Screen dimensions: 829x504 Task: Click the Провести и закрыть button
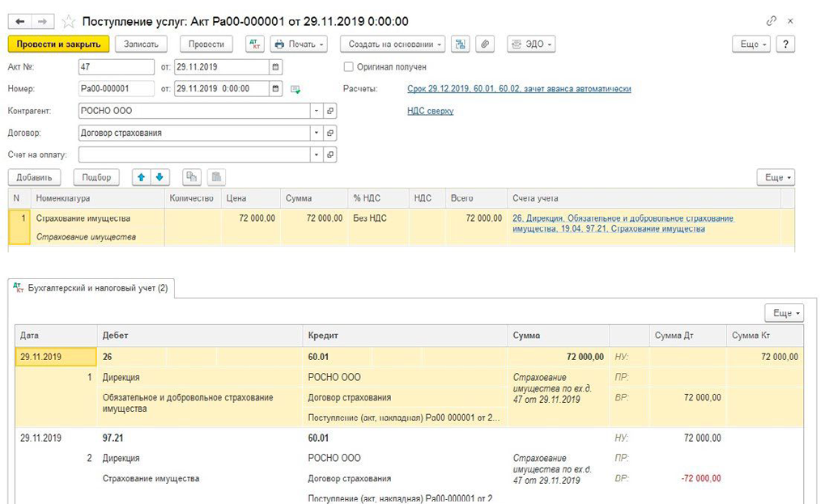coord(58,44)
